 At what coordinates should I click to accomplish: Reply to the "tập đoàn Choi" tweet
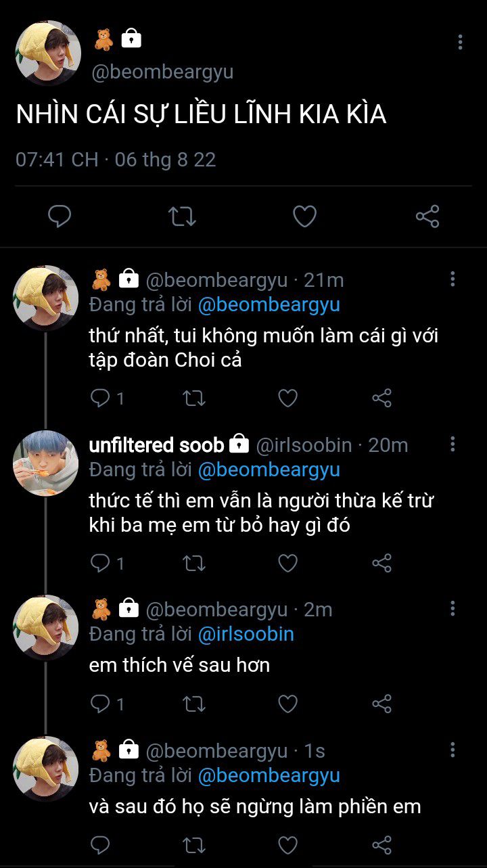tap(100, 398)
